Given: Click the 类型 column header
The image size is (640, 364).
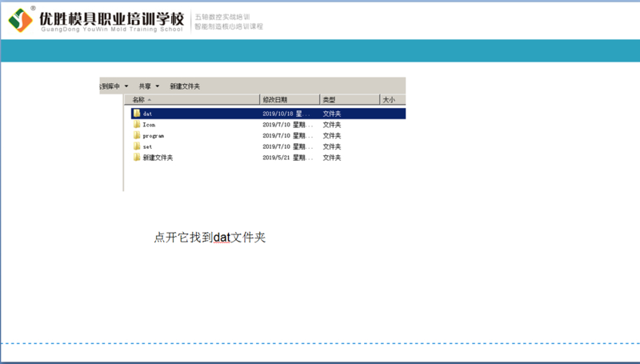Looking at the screenshot, I should (x=329, y=100).
